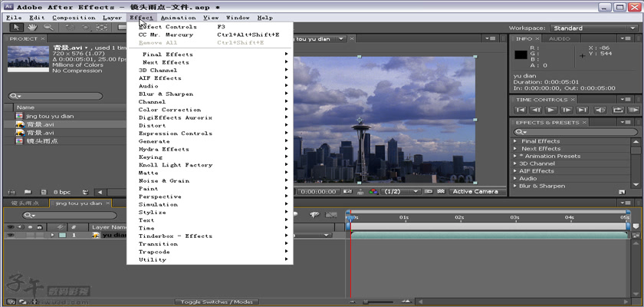644x307 pixels.
Task: Toggle loop playback in Time Controls
Action: click(617, 110)
